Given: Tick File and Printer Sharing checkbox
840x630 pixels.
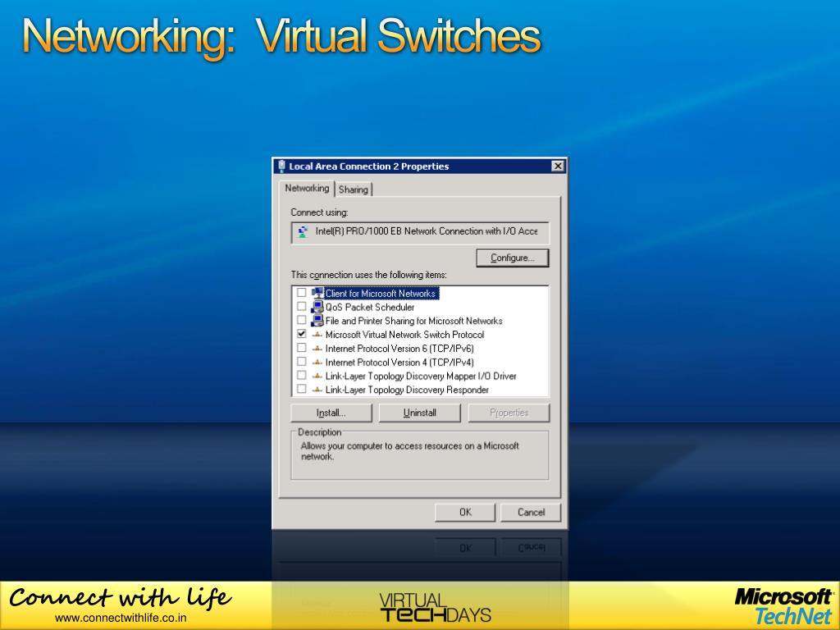Looking at the screenshot, I should pyautogui.click(x=302, y=320).
